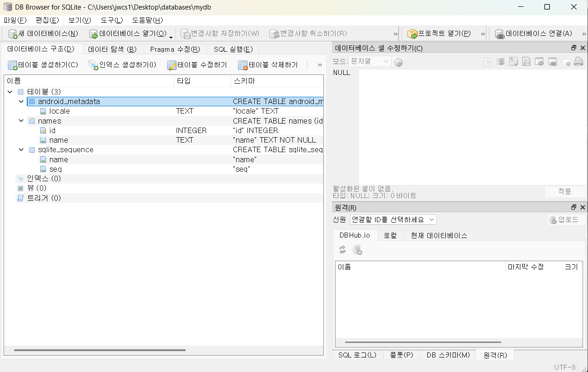This screenshot has width=588, height=372.
Task: Open the 파일(F) menu
Action: click(x=15, y=20)
